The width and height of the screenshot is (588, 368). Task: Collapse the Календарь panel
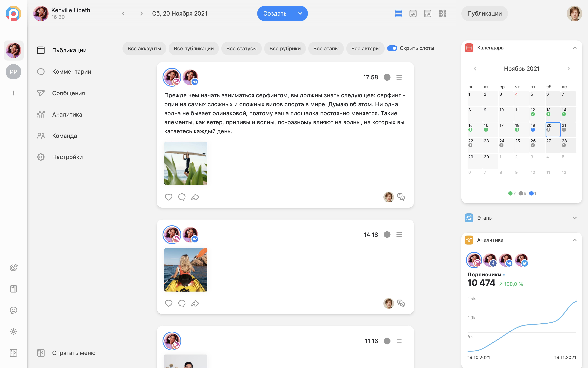click(575, 48)
